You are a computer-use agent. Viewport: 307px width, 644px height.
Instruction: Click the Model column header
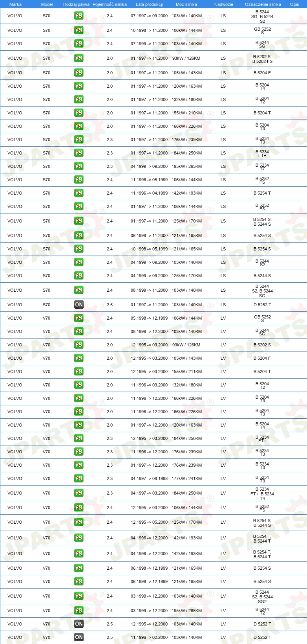tap(47, 4)
